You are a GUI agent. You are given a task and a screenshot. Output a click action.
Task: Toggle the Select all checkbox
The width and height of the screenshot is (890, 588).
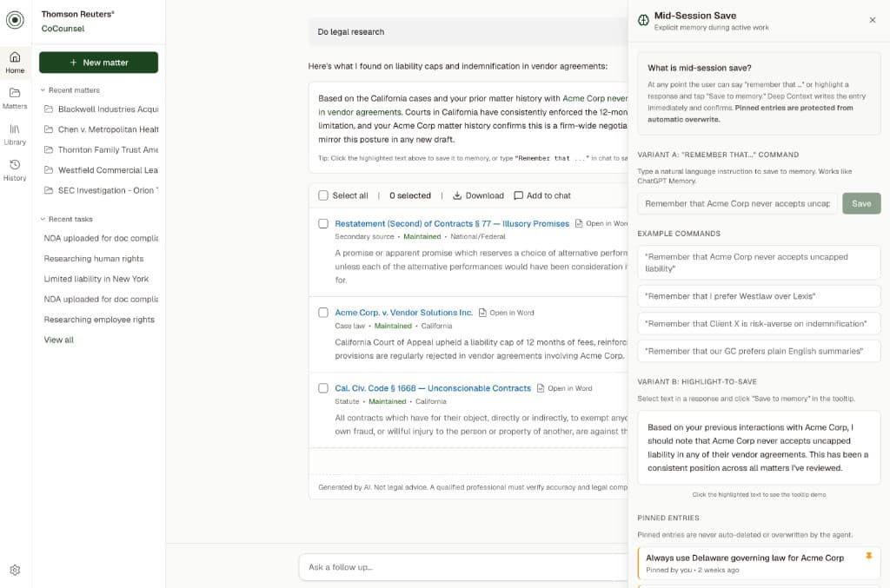click(x=323, y=195)
